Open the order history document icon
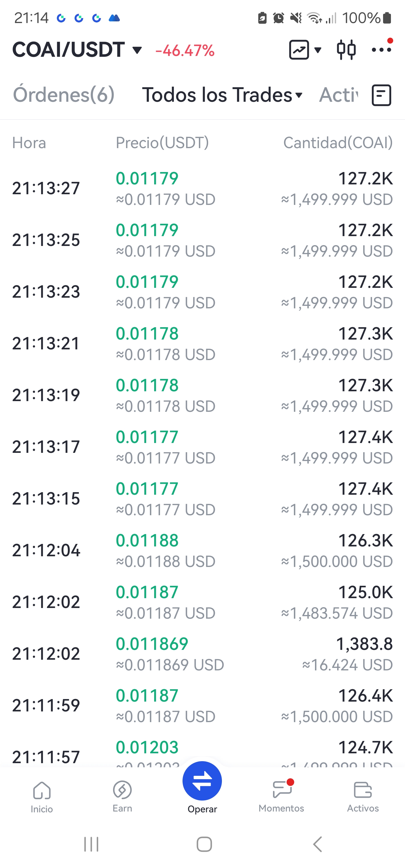Image resolution: width=405 pixels, height=868 pixels. tap(381, 95)
